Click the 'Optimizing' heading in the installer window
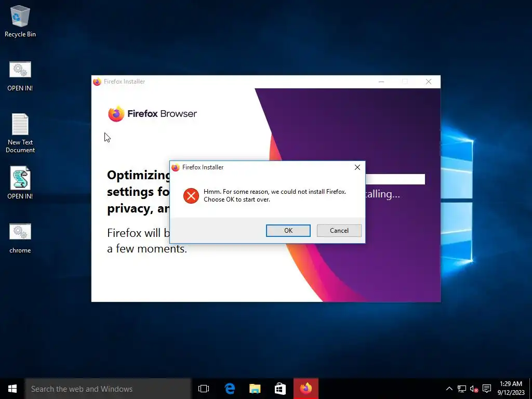The image size is (532, 399). [138, 176]
